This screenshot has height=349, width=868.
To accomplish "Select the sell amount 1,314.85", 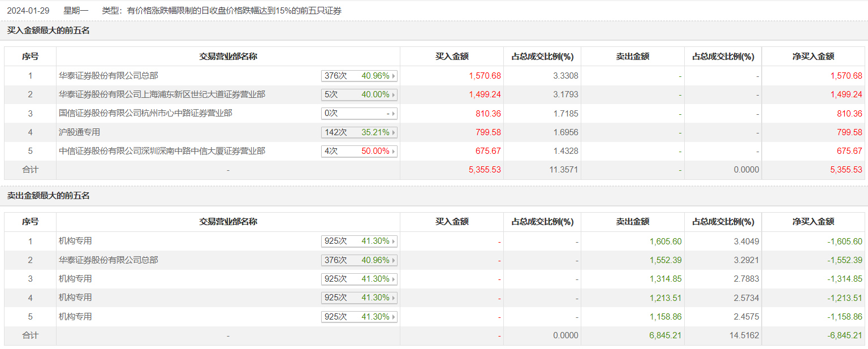I will (x=666, y=279).
